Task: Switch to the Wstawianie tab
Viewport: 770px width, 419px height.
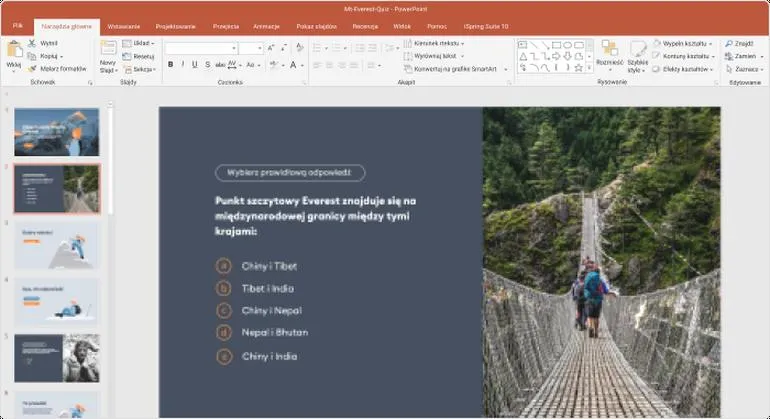Action: 124,27
